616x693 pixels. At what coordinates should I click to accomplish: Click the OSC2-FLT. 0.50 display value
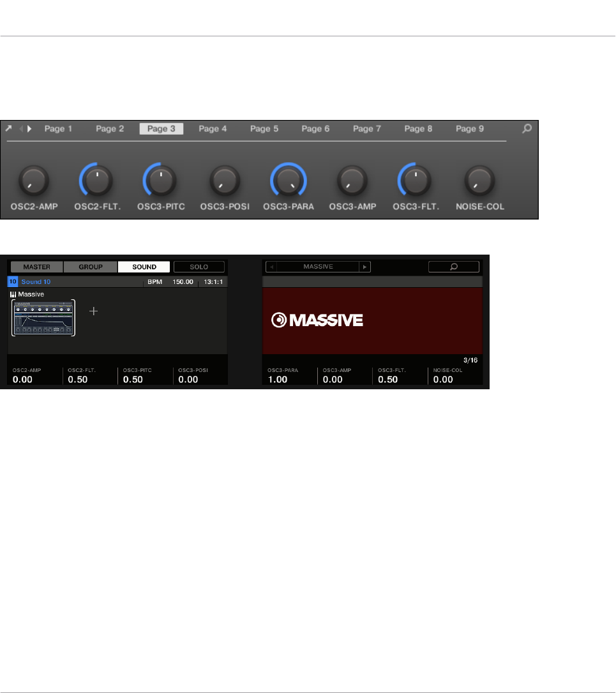pyautogui.click(x=78, y=380)
